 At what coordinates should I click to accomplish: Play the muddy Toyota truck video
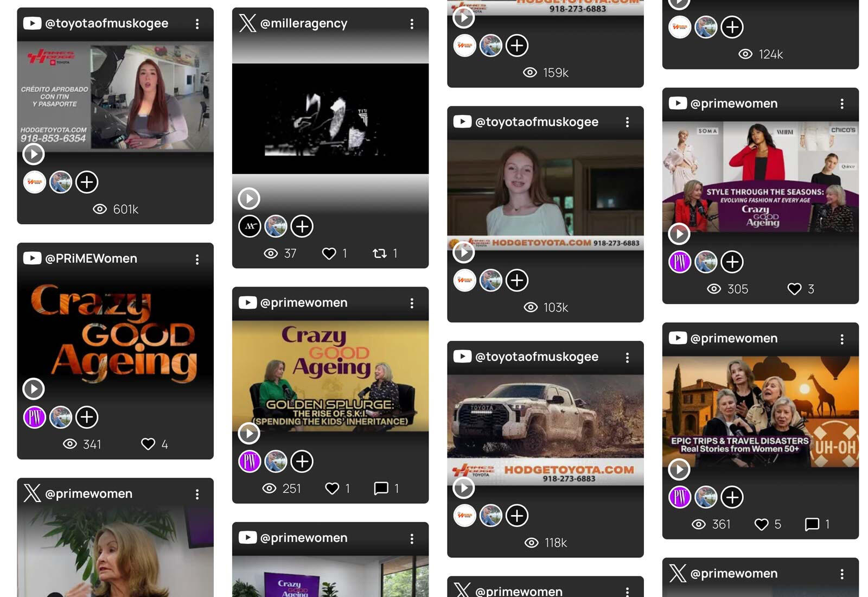(x=464, y=487)
